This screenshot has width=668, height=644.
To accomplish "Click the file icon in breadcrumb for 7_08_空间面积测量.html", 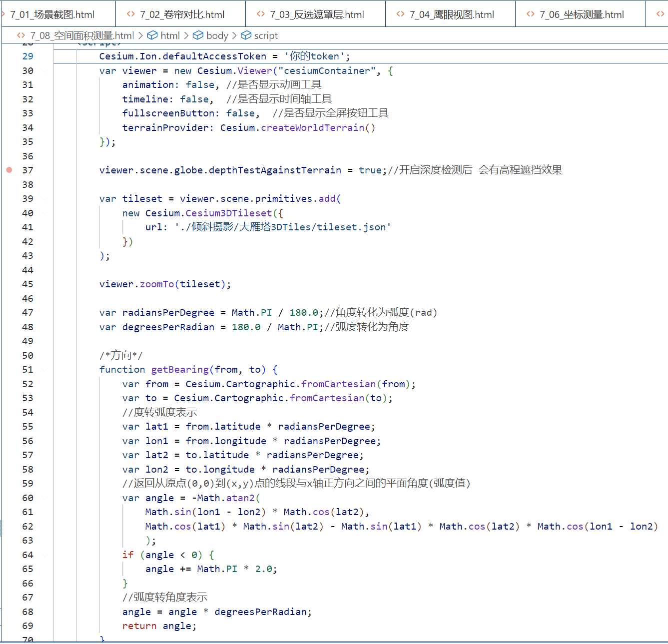I will point(21,35).
